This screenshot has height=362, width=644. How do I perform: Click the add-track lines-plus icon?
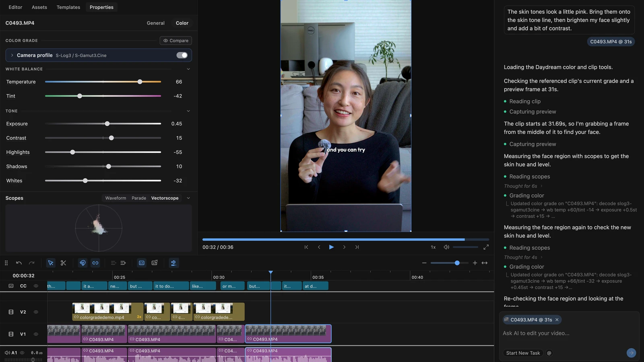pyautogui.click(x=123, y=263)
